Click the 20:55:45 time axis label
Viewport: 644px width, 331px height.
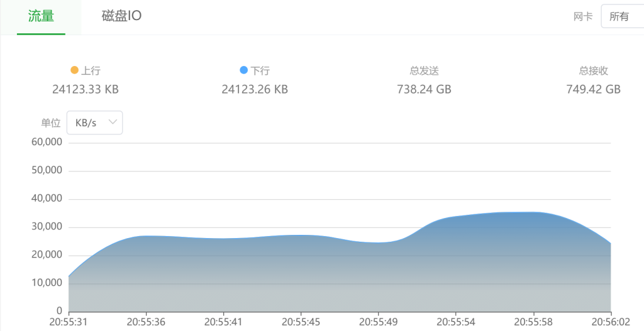click(301, 322)
